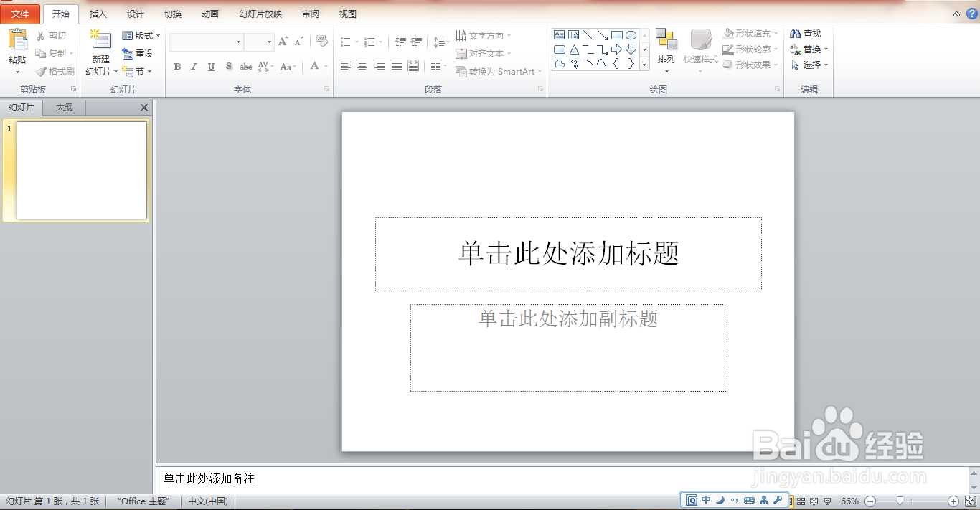The width and height of the screenshot is (980, 510).
Task: Switch to the Outline (大纲) pane tab
Action: coord(65,108)
